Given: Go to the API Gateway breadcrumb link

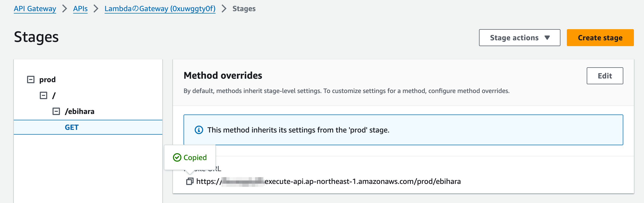Looking at the screenshot, I should tap(35, 9).
